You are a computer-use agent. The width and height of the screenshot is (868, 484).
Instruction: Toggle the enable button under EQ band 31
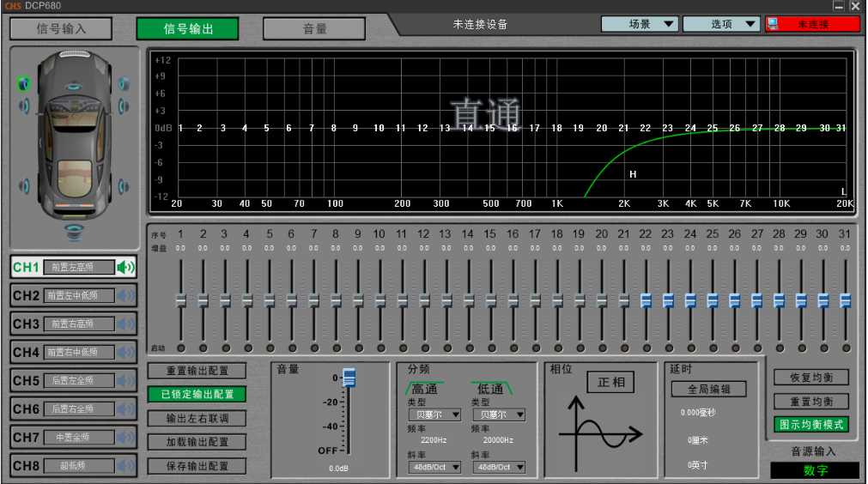coord(845,348)
